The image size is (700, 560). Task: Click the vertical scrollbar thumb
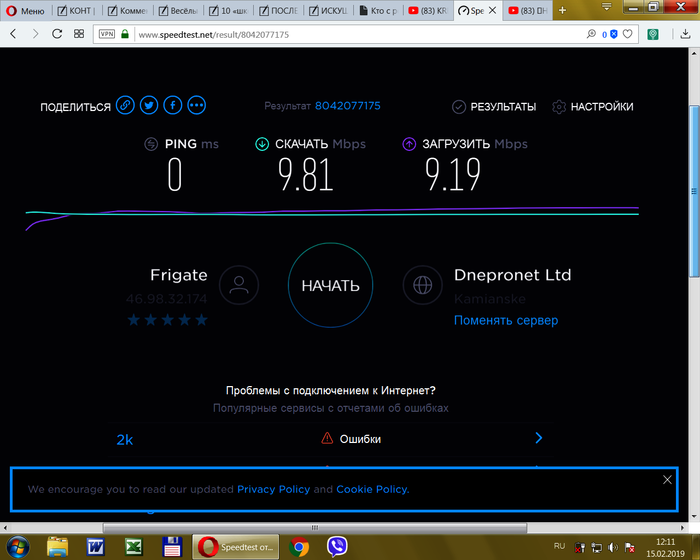(x=694, y=191)
